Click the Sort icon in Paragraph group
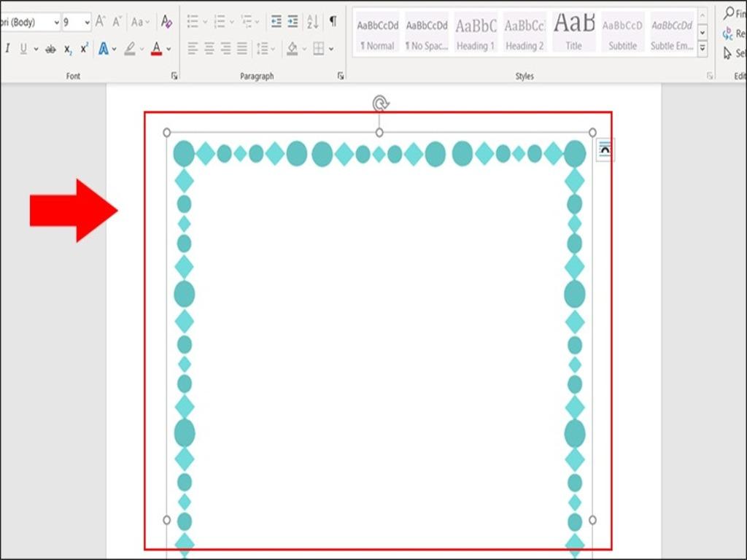 (x=312, y=22)
